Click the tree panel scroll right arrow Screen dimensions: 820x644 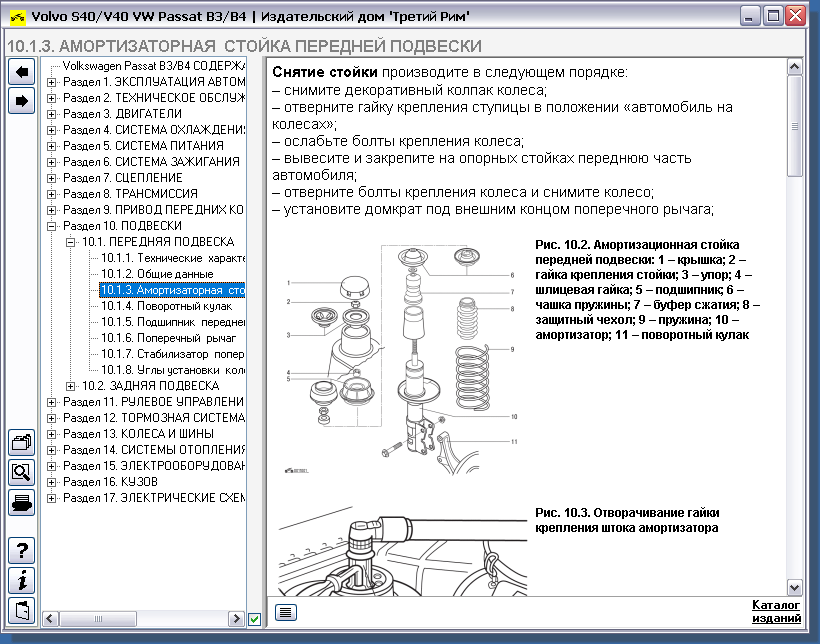pos(236,619)
